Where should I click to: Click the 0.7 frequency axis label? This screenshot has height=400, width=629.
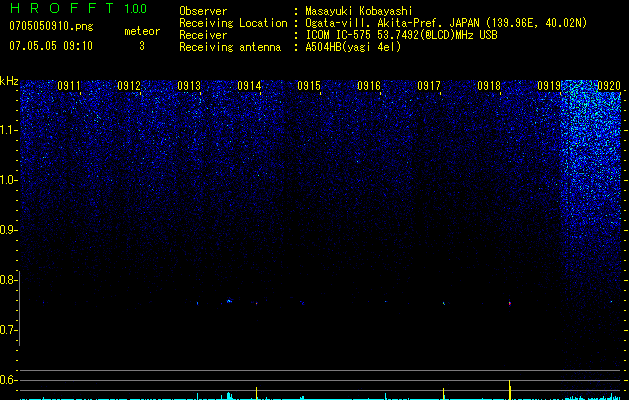[8, 330]
